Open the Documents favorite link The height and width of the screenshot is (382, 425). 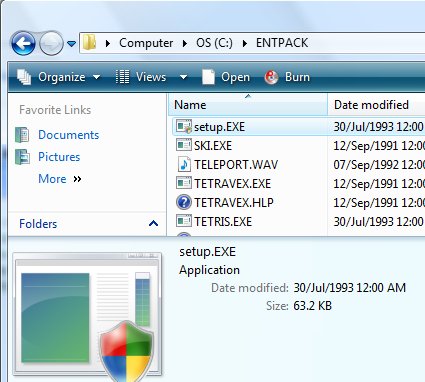coord(68,135)
